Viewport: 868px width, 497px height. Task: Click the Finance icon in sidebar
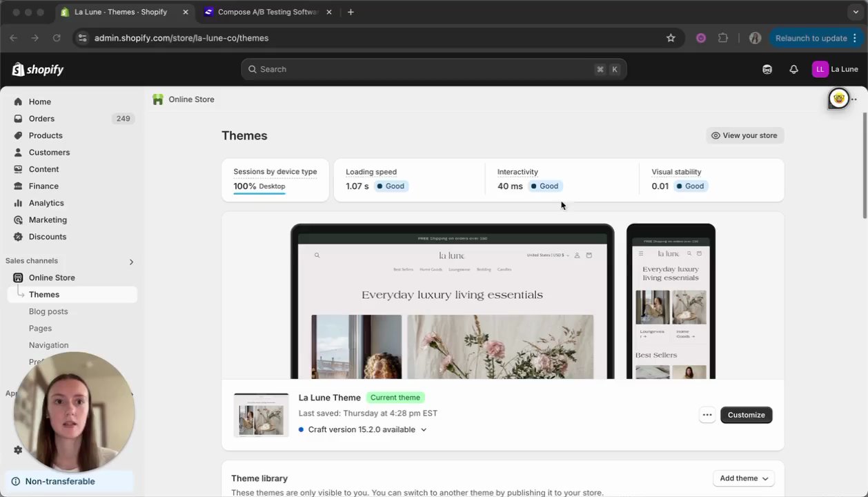pyautogui.click(x=18, y=186)
